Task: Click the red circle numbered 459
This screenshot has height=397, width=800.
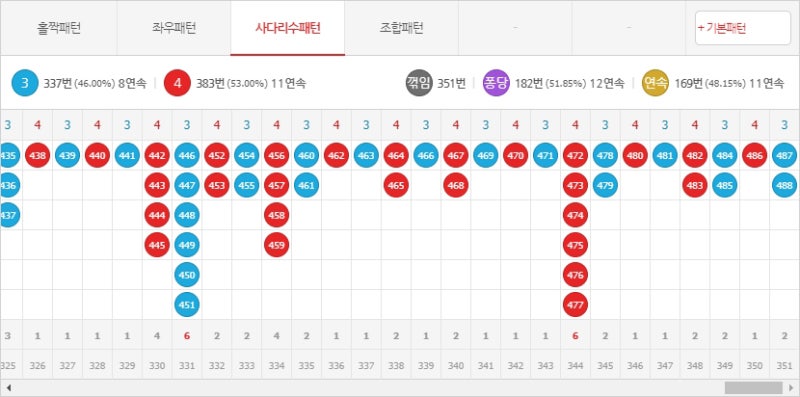Action: (x=277, y=245)
